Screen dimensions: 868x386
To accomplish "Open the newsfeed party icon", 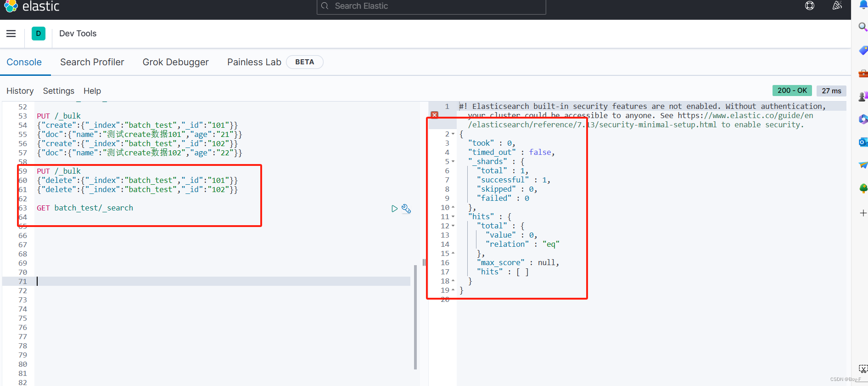I will 837,6.
